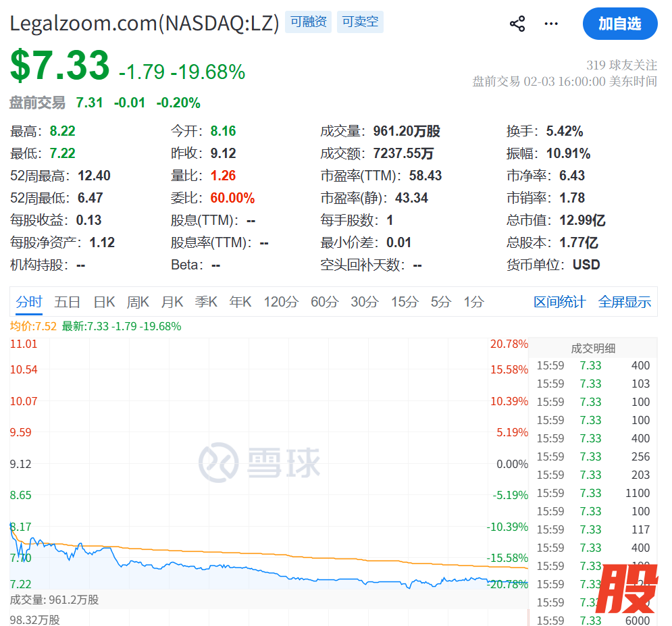
Task: Click the 成交明细 panel header
Action: (592, 348)
